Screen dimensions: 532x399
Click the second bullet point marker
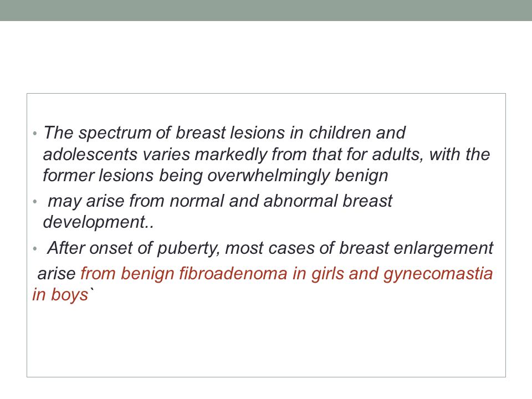click(x=34, y=202)
